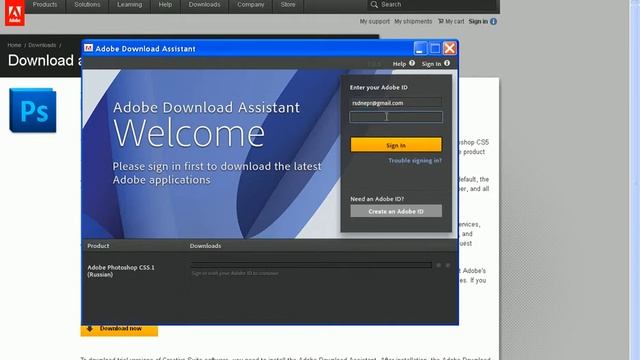Viewport: 640px width, 360px height.
Task: Open the Learning menu on the website
Action: 129,4
